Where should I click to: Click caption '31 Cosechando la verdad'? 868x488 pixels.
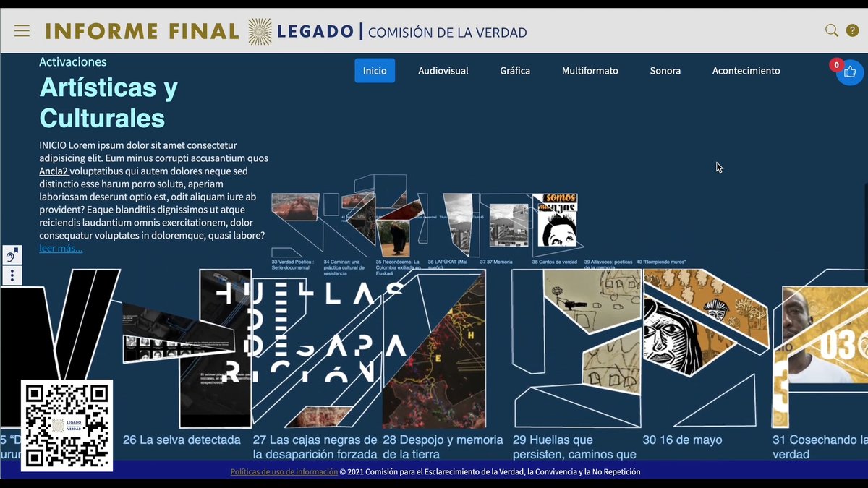[x=820, y=447]
